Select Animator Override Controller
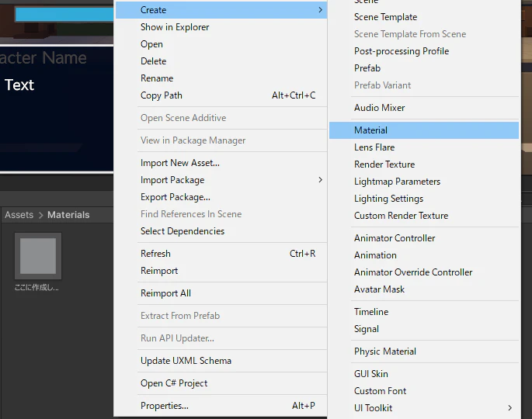 pyautogui.click(x=424, y=272)
